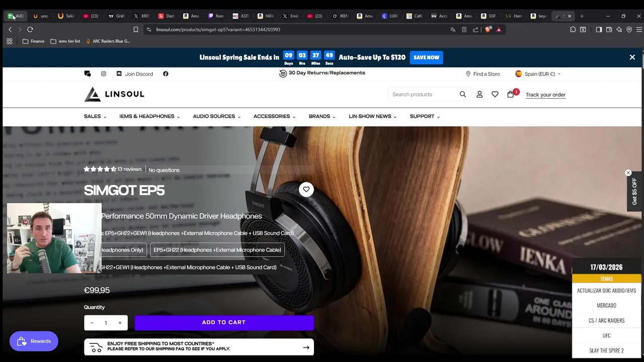644x362 pixels.
Task: Open Brave Shields lion icon
Action: [488, 30]
